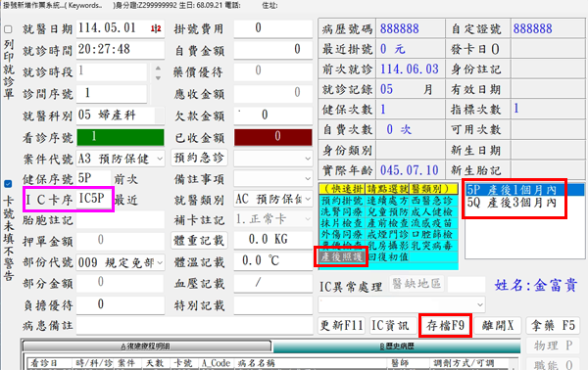
Task: Click the 更新F11 button
Action: 342,325
